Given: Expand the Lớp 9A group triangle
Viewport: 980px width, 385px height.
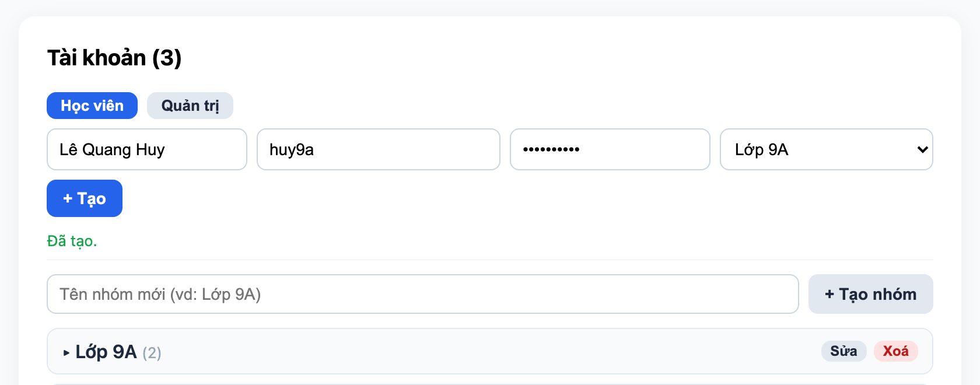Looking at the screenshot, I should pyautogui.click(x=66, y=353).
